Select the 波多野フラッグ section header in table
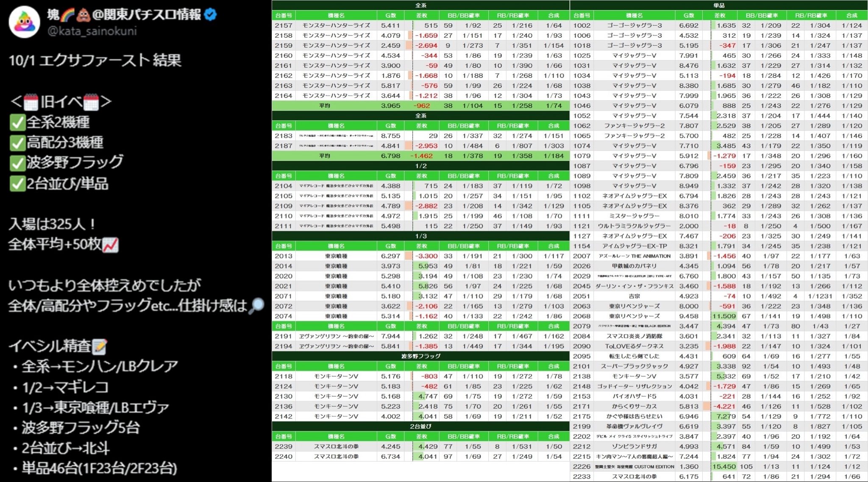This screenshot has height=482, width=868. coord(420,356)
